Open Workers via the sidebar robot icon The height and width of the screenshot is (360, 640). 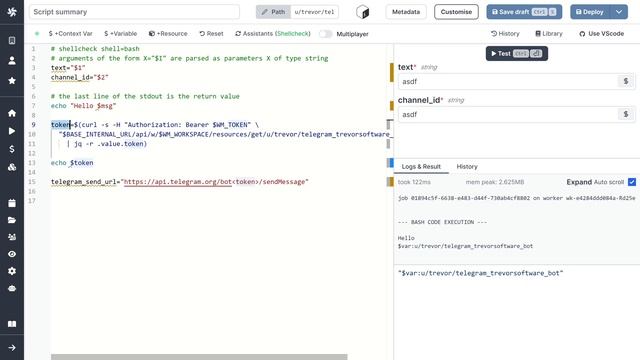tap(12, 289)
